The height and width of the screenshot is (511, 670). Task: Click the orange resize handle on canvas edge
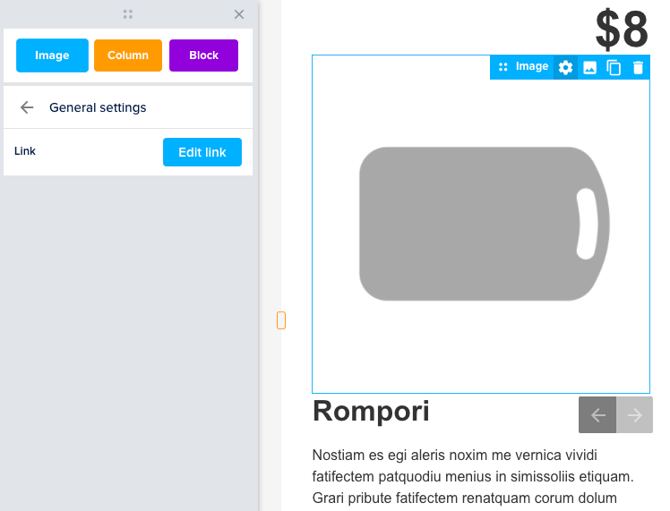coord(281,320)
